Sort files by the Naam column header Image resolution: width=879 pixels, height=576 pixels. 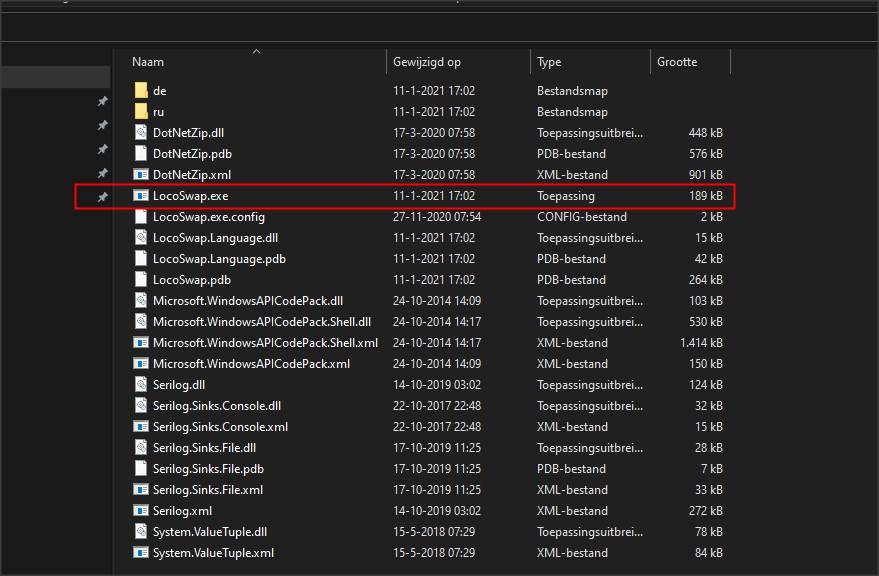pyautogui.click(x=148, y=62)
